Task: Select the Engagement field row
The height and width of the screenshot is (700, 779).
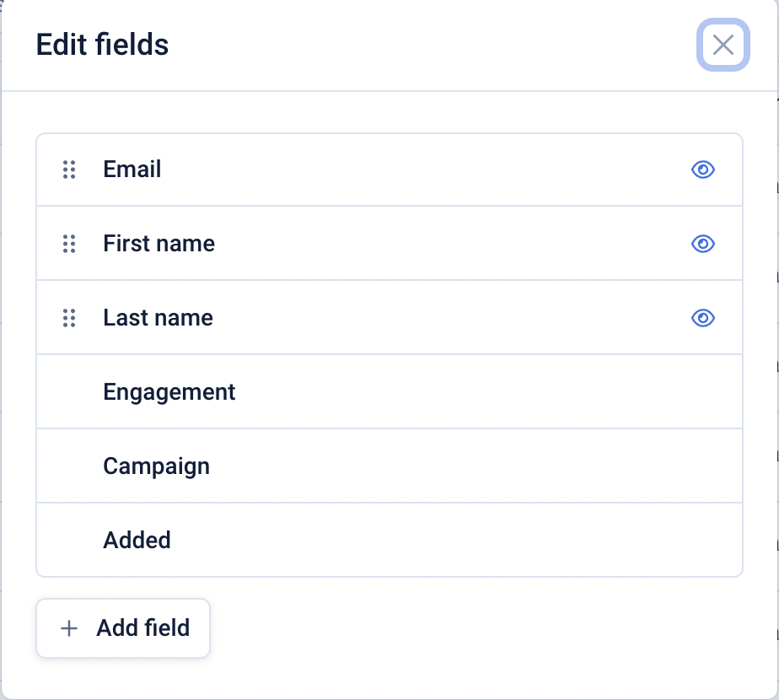Action: (389, 391)
